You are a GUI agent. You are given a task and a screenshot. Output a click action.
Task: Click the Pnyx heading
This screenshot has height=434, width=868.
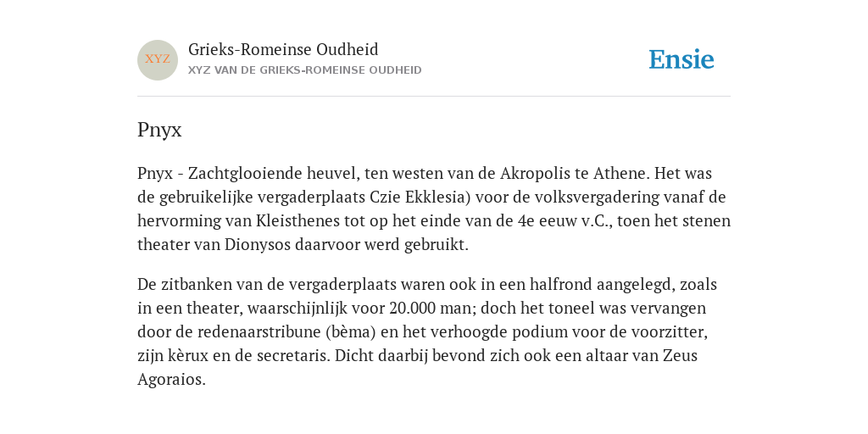pos(159,130)
